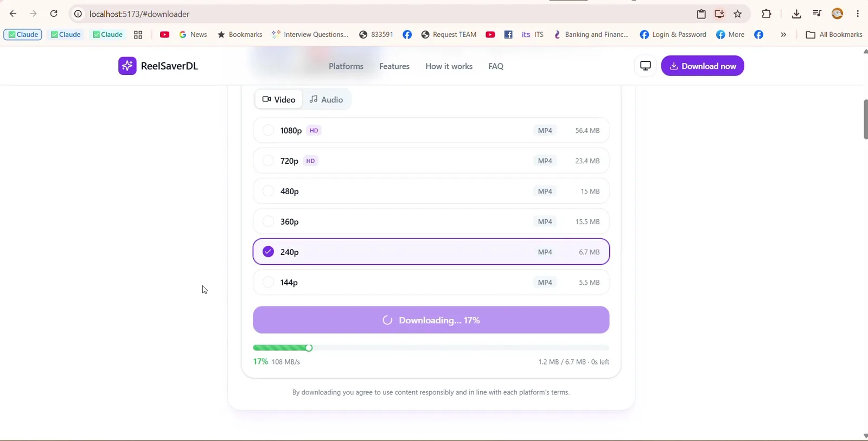Click the ReelSaverDL sparkle logo icon
Viewport: 868px width, 441px height.
coord(127,66)
